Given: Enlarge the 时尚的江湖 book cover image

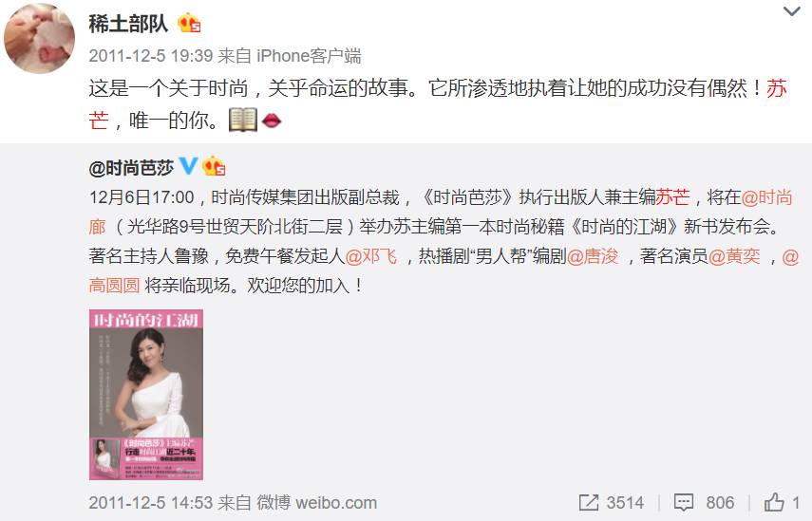Looking at the screenshot, I should point(146,395).
